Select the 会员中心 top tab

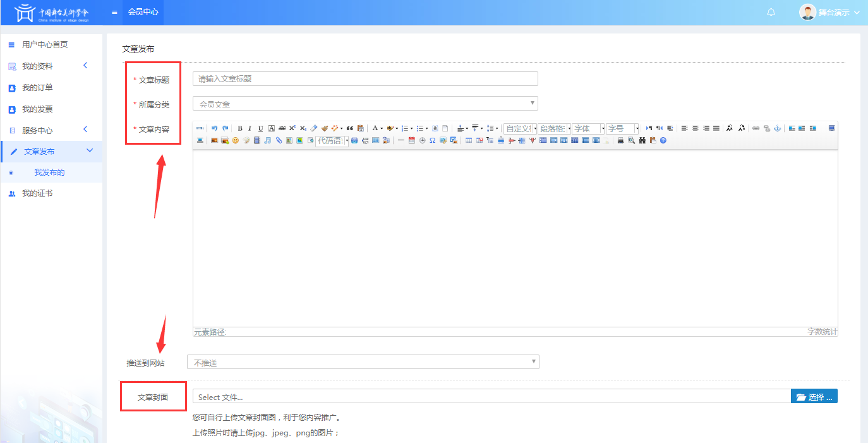point(143,12)
